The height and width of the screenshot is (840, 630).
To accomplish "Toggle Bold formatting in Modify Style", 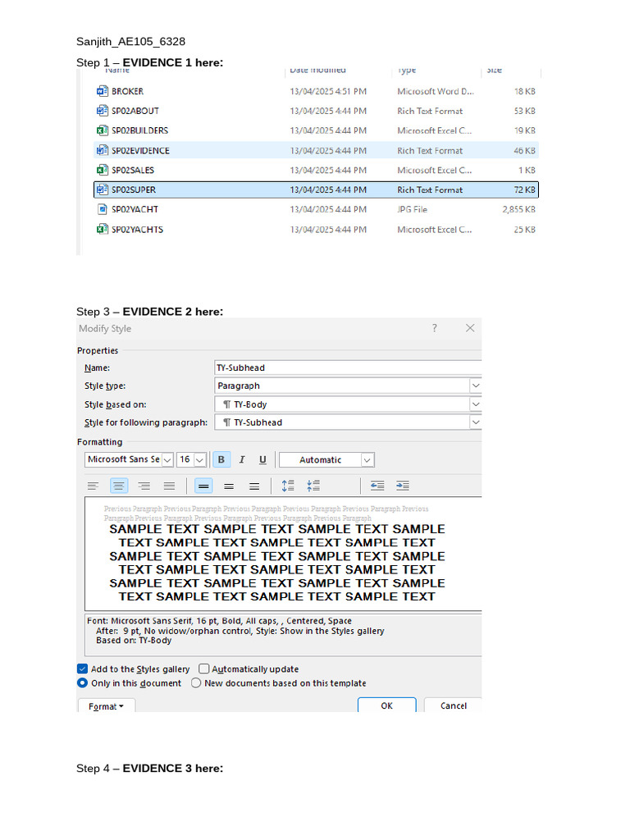I will coord(221,459).
